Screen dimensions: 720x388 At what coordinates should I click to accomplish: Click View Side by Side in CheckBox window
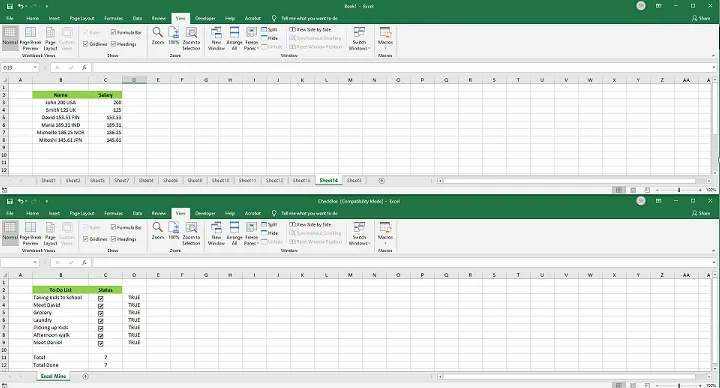pyautogui.click(x=310, y=225)
